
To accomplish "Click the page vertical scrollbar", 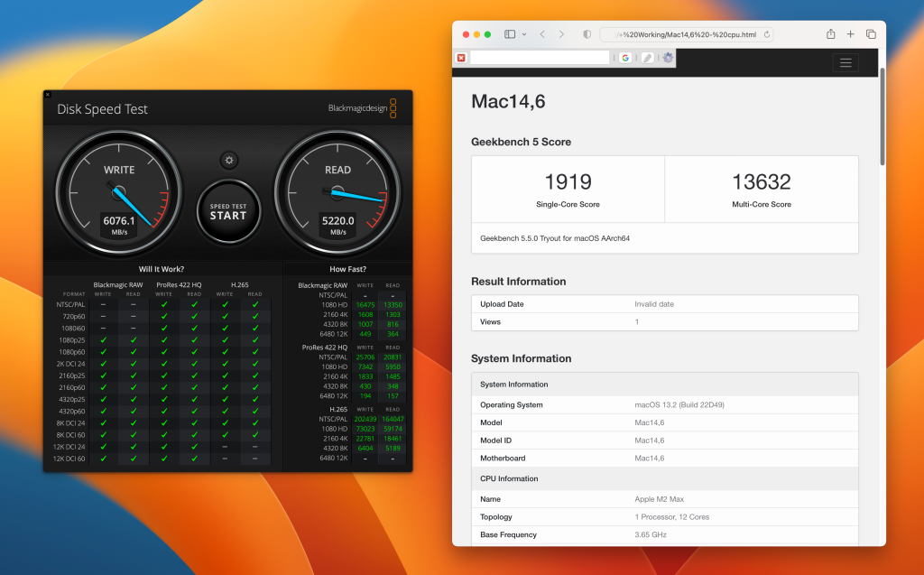I will point(882,116).
